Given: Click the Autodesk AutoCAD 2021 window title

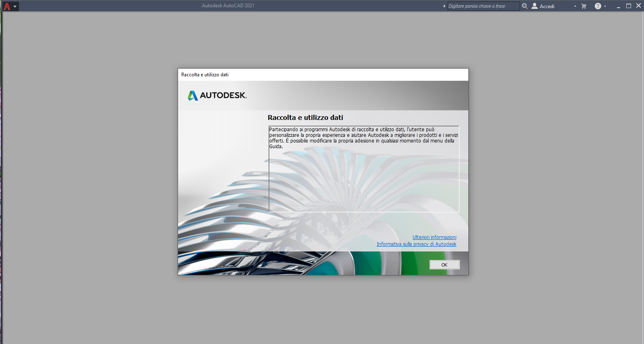Looking at the screenshot, I should pos(228,6).
